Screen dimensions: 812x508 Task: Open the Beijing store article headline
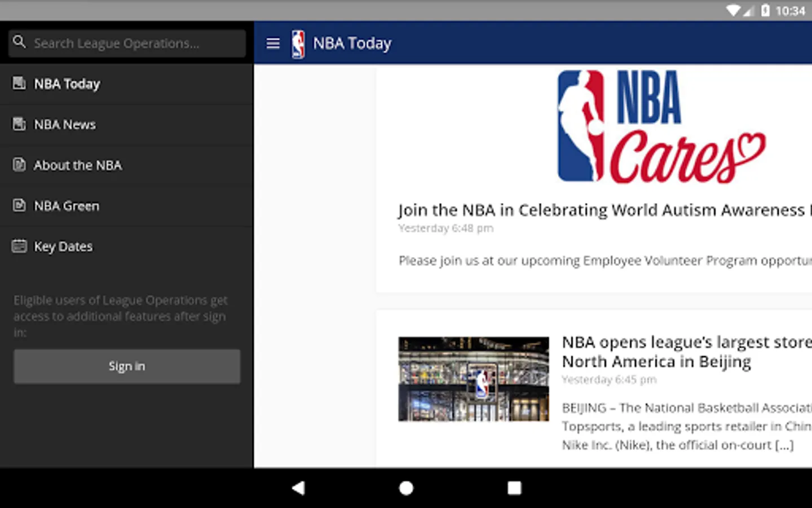687,352
